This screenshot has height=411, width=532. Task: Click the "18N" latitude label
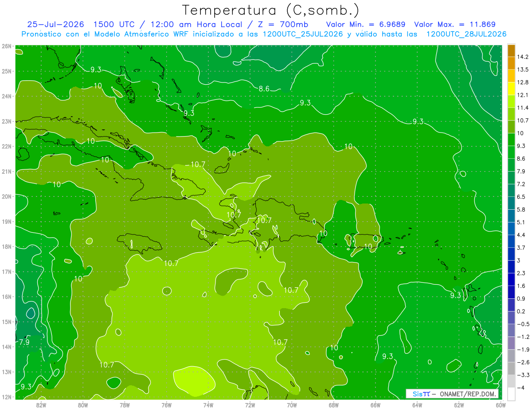coord(6,247)
